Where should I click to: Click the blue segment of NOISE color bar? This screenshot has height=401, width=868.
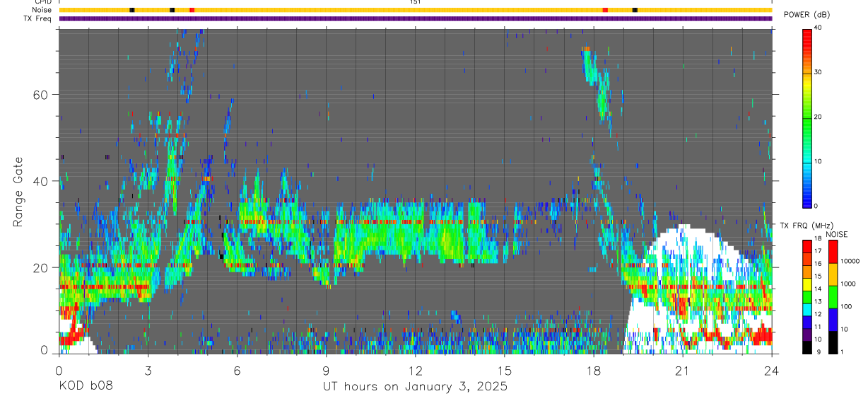click(x=833, y=320)
